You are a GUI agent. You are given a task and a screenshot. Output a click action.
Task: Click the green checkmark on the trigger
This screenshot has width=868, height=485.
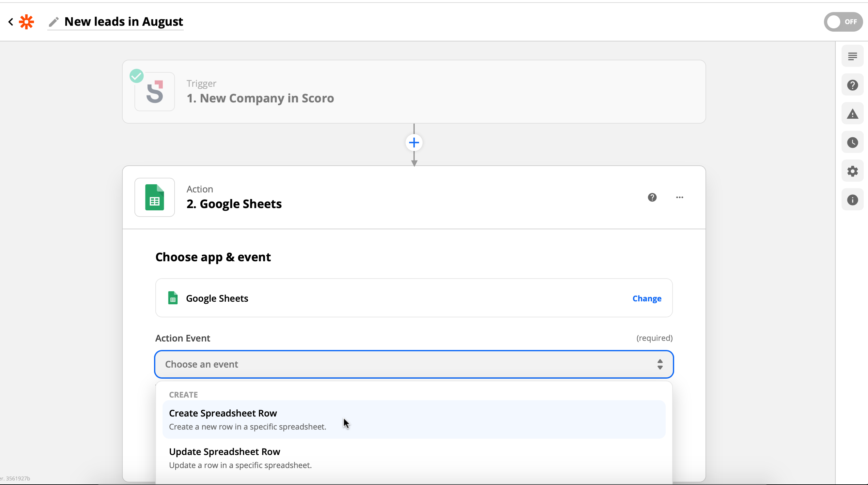pos(136,76)
